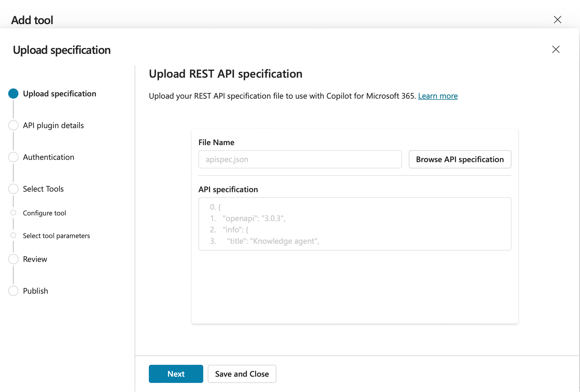Close the Add tool panel
The width and height of the screenshot is (580, 392).
558,20
